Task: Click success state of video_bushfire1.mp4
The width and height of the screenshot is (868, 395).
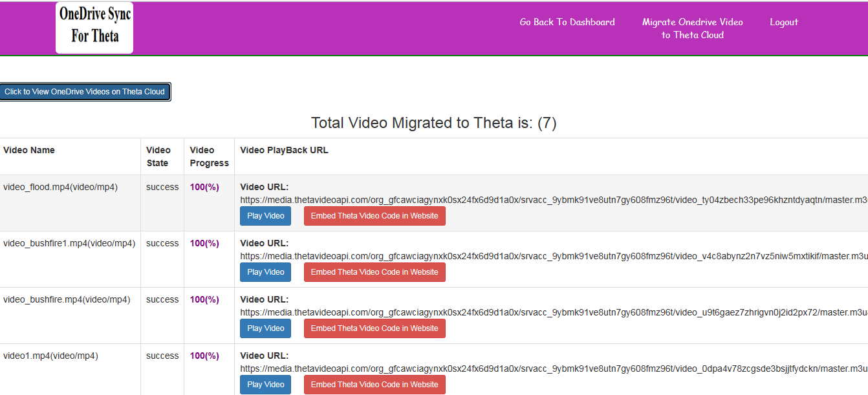Action: pos(162,243)
